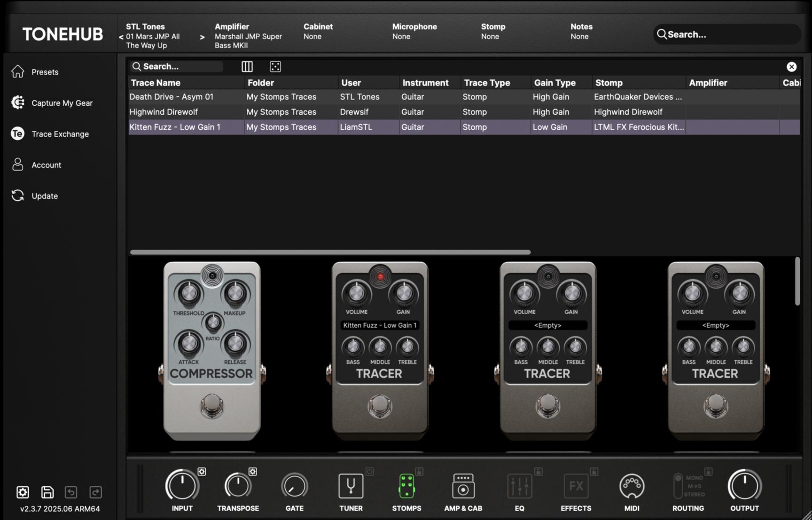Toggle lock on EQ section
The width and height of the screenshot is (812, 520).
539,471
